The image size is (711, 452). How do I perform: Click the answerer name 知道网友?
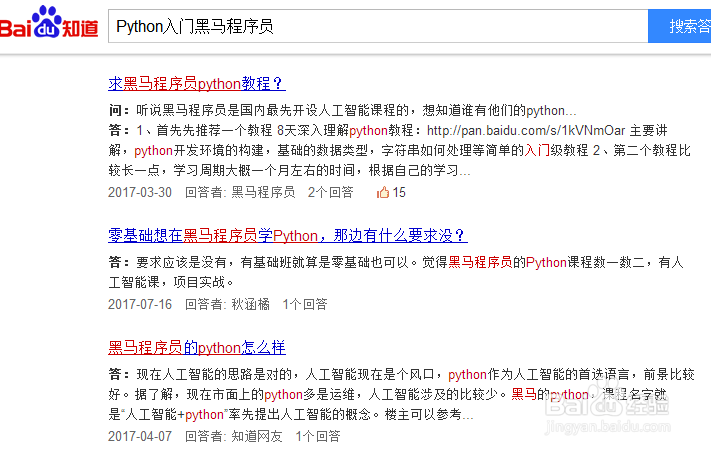pyautogui.click(x=257, y=436)
